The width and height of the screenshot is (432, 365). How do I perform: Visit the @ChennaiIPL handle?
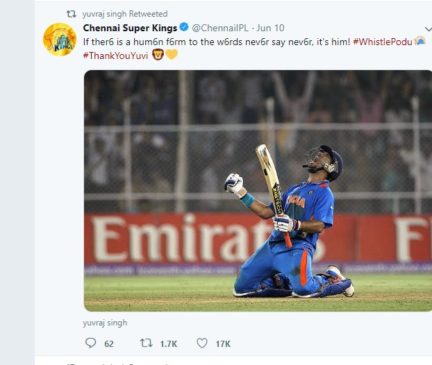pos(220,28)
